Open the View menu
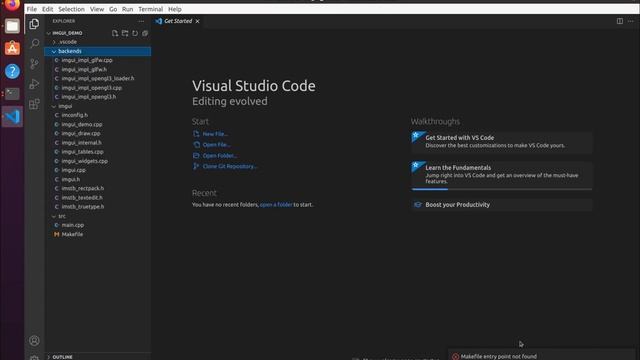Viewport: 640px width, 360px height. 97,9
